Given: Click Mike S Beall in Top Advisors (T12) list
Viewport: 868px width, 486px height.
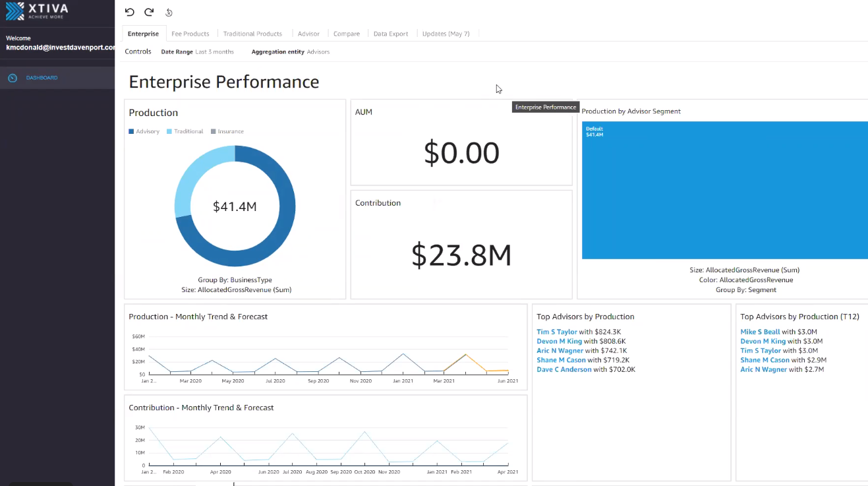Looking at the screenshot, I should coord(760,332).
